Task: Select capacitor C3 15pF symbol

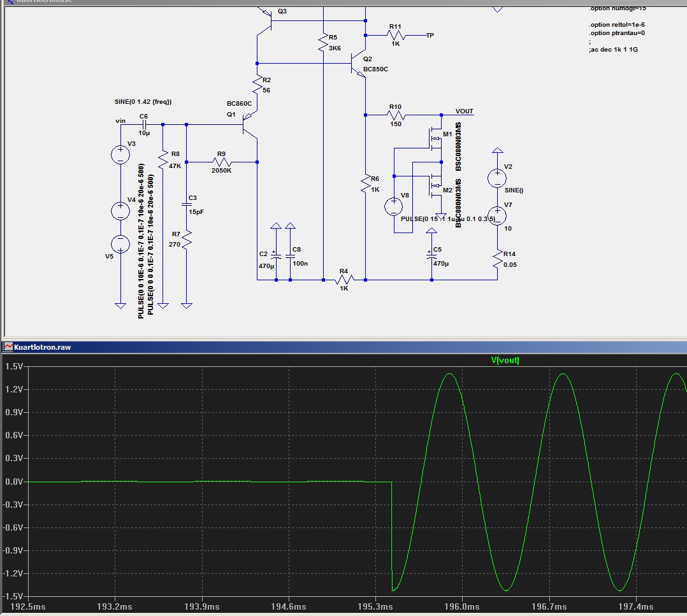Action: pyautogui.click(x=186, y=204)
